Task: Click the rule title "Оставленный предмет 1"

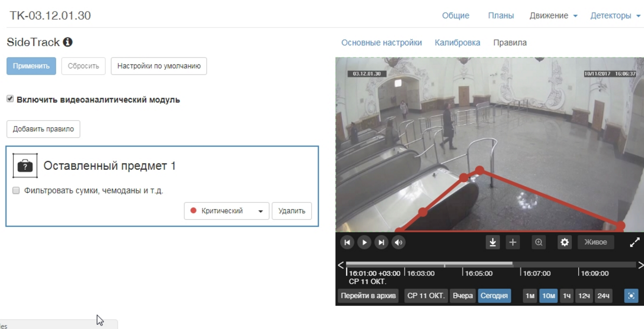Action: [109, 166]
